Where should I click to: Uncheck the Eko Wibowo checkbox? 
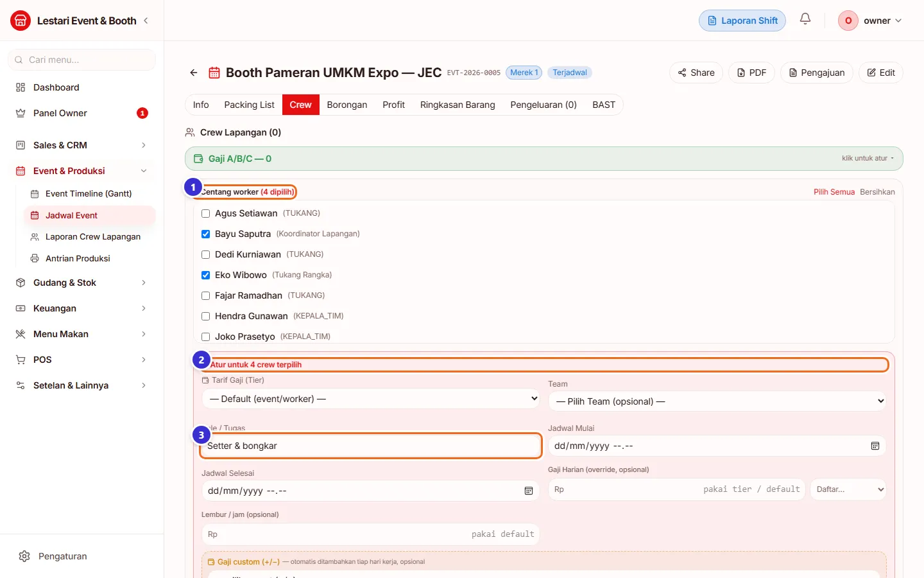click(x=205, y=275)
